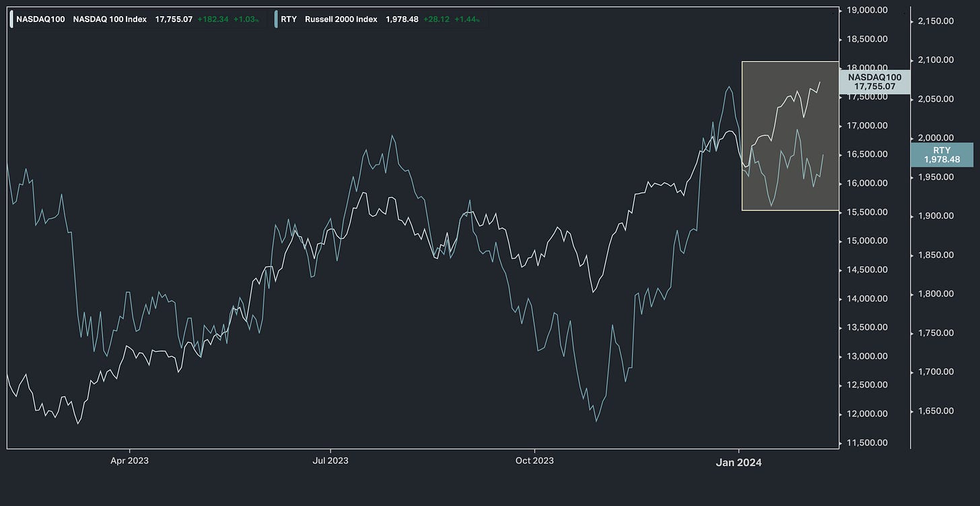
Task: Click the Apr 2023 time axis label
Action: click(129, 461)
